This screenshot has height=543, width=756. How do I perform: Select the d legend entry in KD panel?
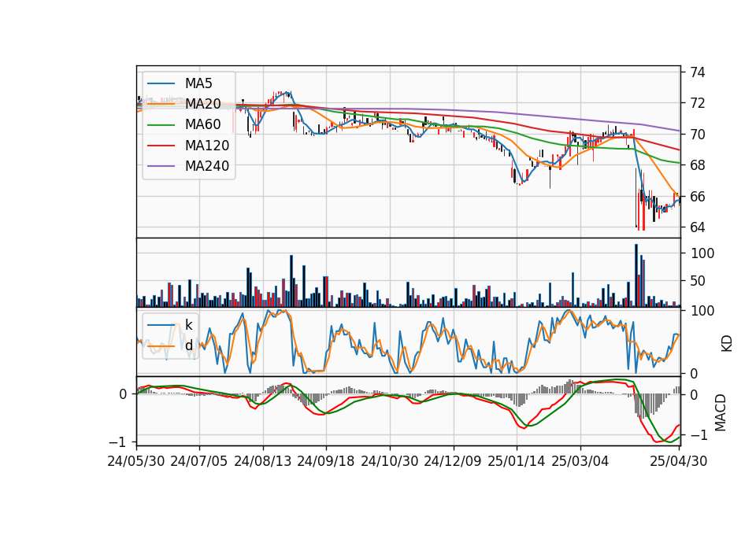(x=188, y=345)
